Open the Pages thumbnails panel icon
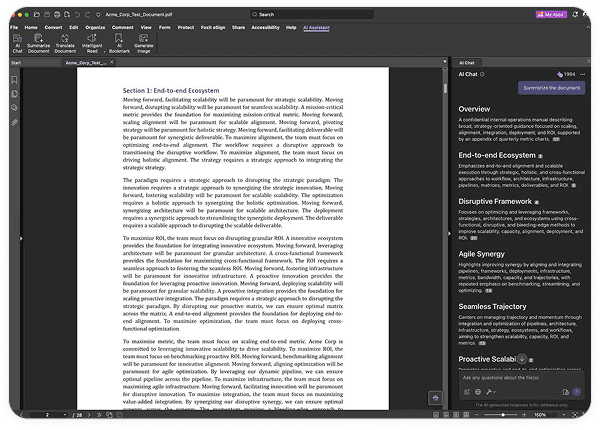 point(14,94)
